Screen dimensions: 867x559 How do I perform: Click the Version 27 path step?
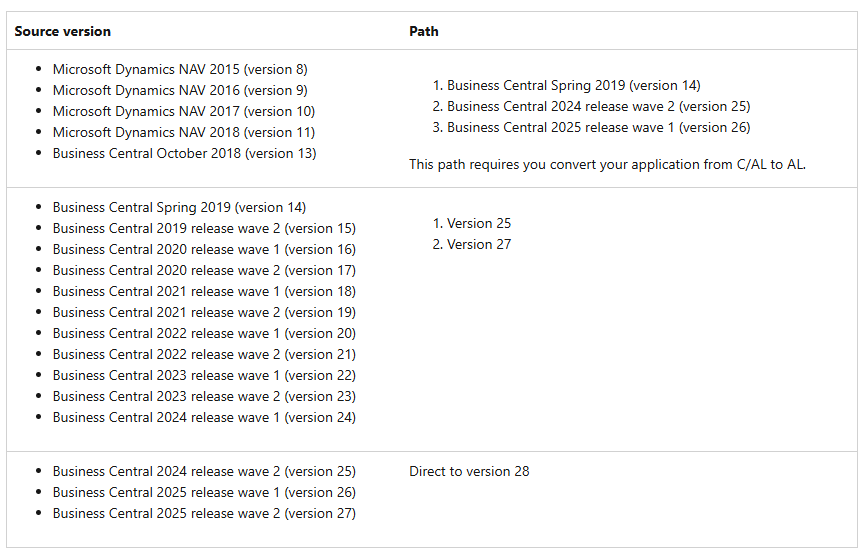click(x=478, y=244)
